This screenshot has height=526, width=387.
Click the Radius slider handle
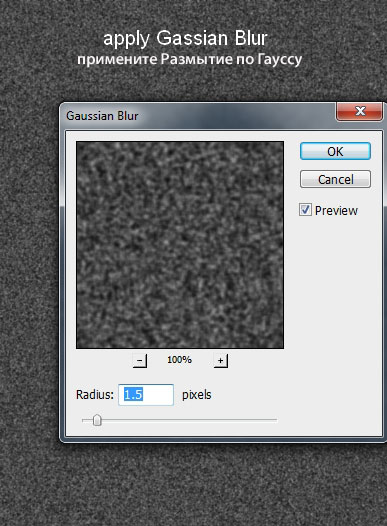tap(97, 420)
